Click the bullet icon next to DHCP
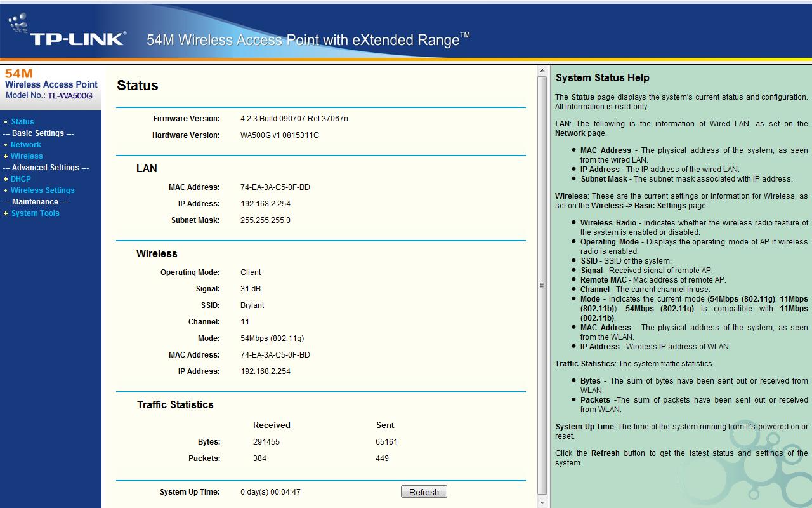 tap(6, 178)
